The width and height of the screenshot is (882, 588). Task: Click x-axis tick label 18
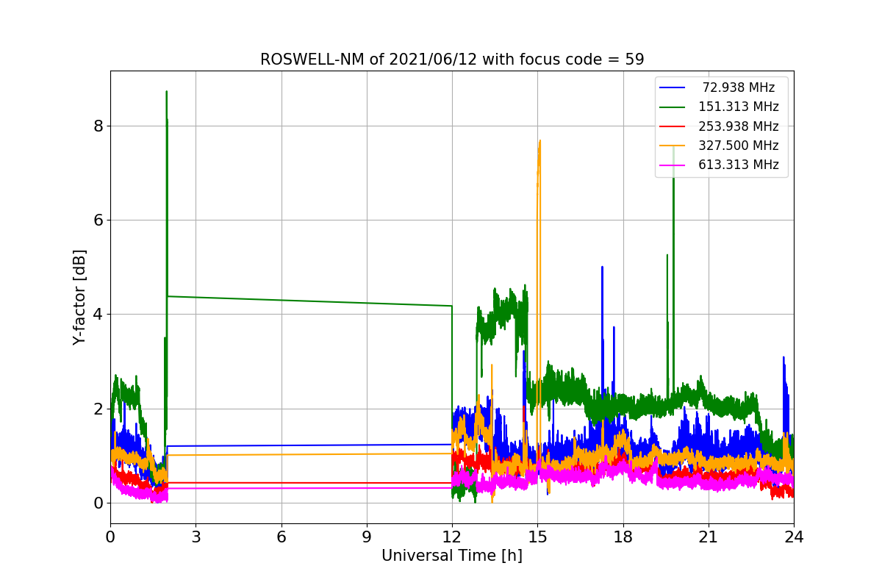623,537
